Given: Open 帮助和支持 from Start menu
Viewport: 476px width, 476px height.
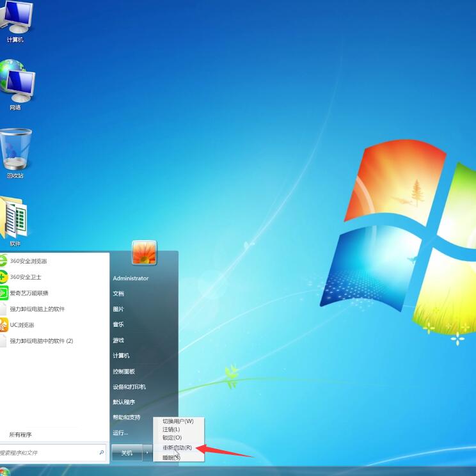Looking at the screenshot, I should click(126, 417).
